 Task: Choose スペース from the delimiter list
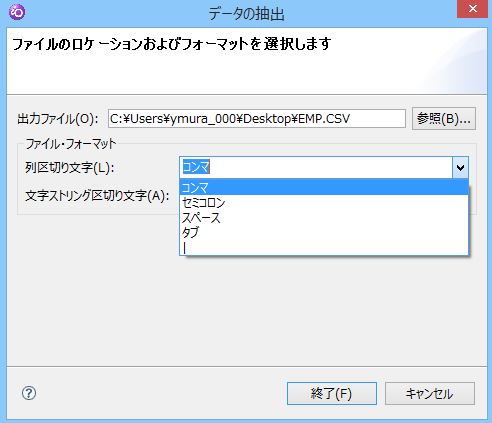(x=324, y=218)
